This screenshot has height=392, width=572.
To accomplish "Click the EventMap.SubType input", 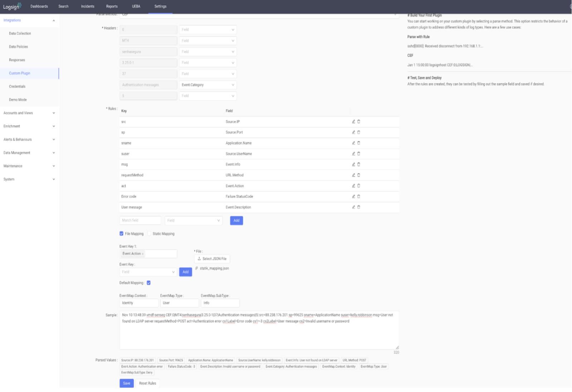I will click(220, 303).
